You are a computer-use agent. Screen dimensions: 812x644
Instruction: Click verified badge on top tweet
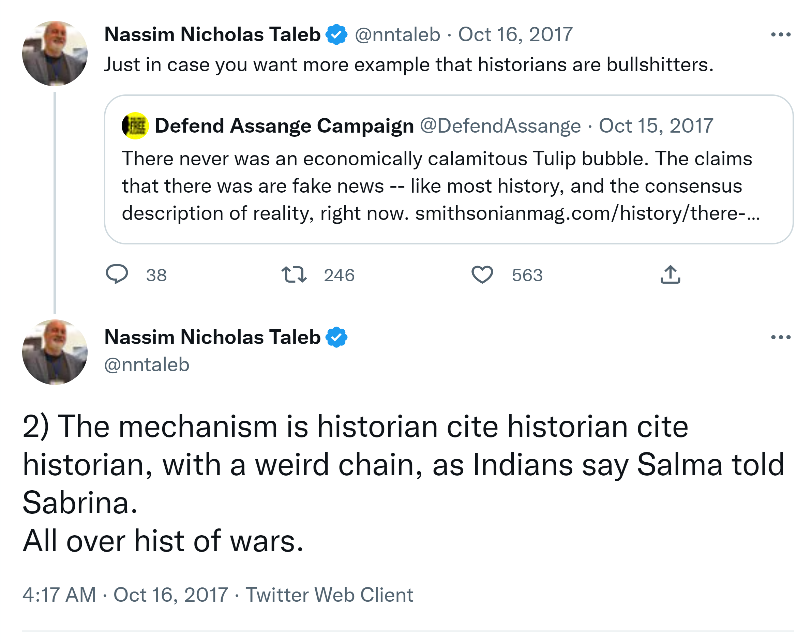click(x=336, y=35)
